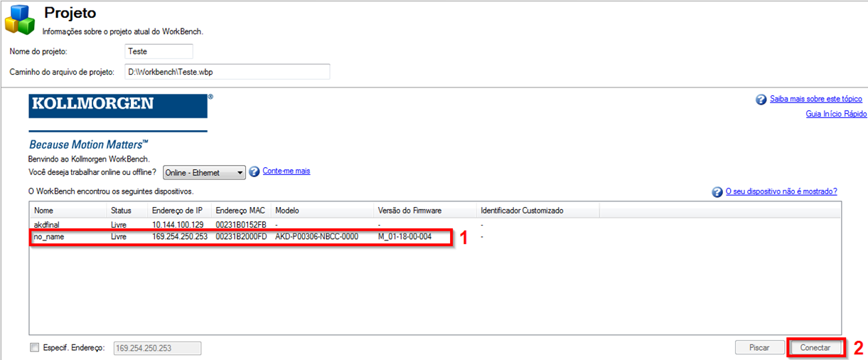Image resolution: width=868 pixels, height=360 pixels.
Task: Click the Identificador Customizado column header
Action: tap(538, 211)
